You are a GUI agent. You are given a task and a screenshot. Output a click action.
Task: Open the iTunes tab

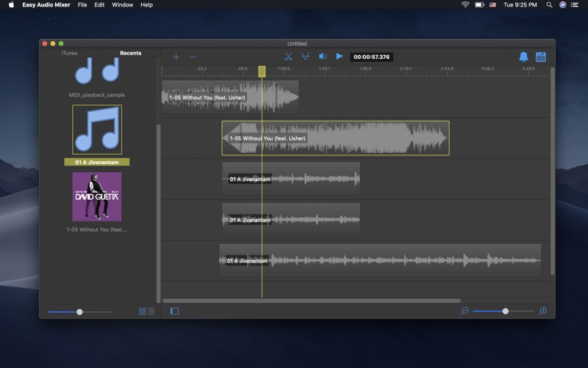click(x=69, y=53)
